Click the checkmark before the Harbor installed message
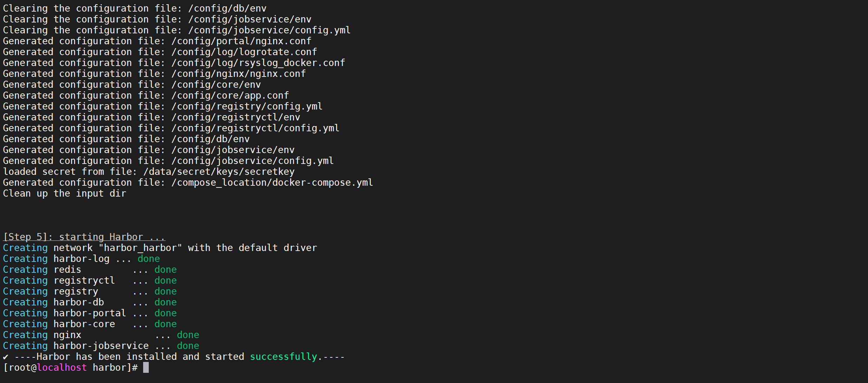The height and width of the screenshot is (383, 868). (x=6, y=357)
